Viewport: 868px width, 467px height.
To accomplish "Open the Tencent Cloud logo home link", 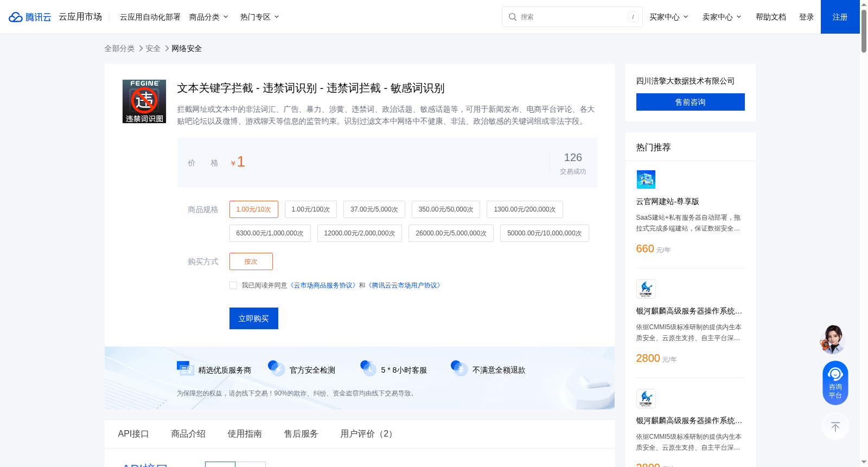I will coord(30,17).
